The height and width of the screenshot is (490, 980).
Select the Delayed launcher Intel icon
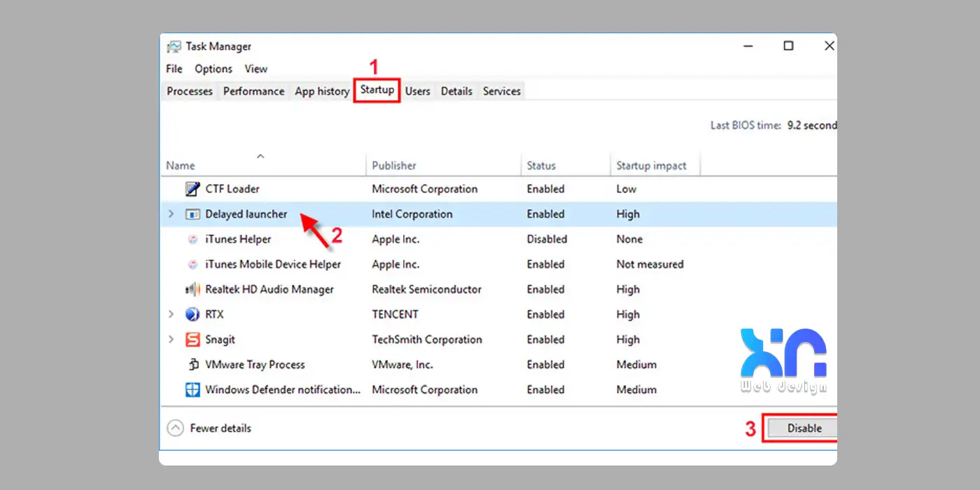coord(192,214)
